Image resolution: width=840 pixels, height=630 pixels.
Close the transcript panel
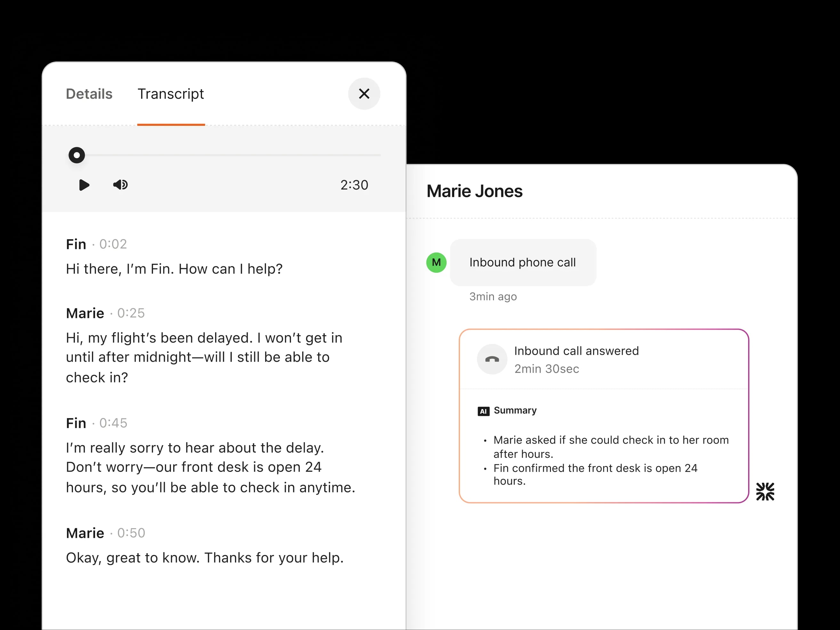[364, 94]
